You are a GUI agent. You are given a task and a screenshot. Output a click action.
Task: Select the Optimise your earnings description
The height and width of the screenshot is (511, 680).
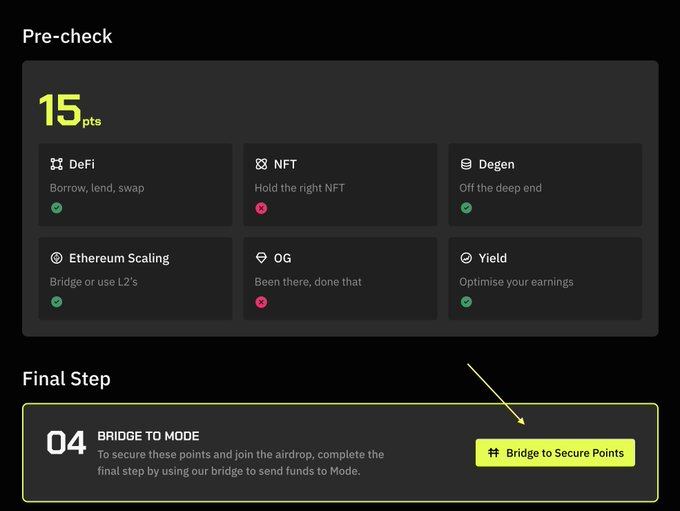coord(516,282)
